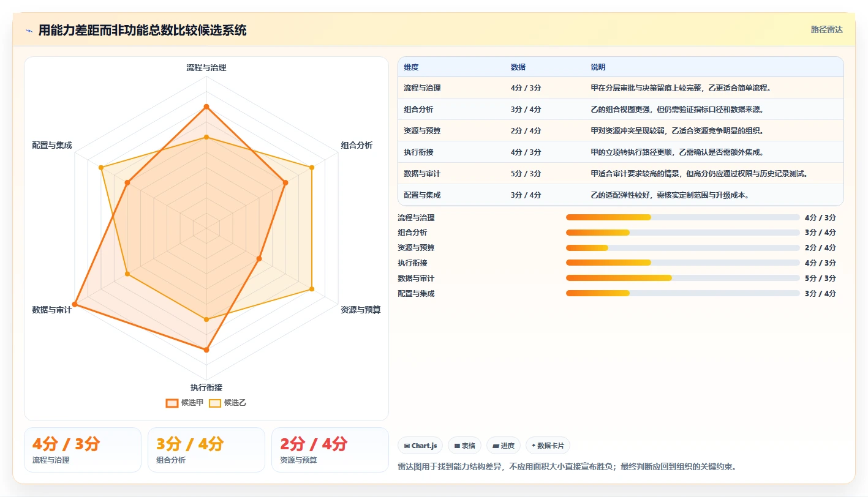Screen dimensions: 868x497
Task: Select the table cell 2分 / 4分
Action: coord(526,130)
